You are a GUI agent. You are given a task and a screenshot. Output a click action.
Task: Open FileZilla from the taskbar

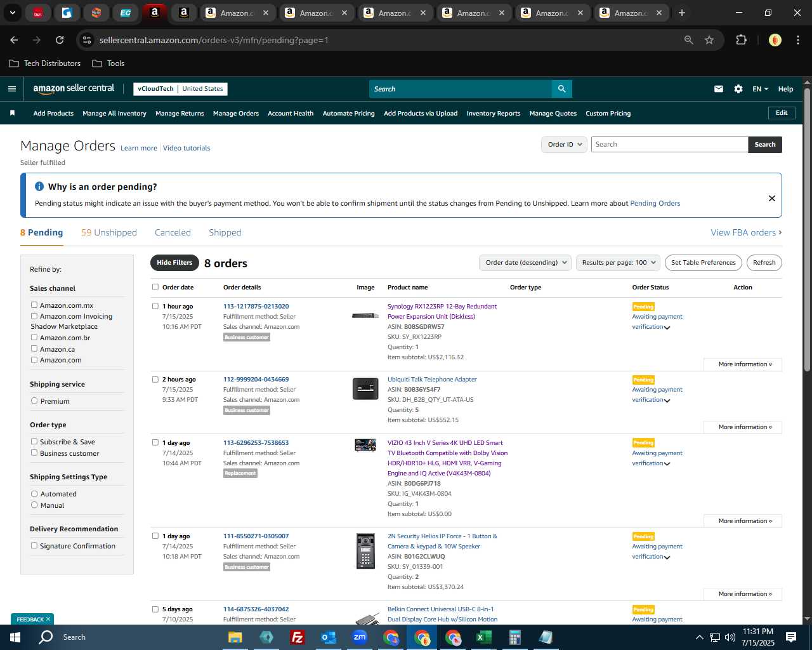tap(297, 637)
